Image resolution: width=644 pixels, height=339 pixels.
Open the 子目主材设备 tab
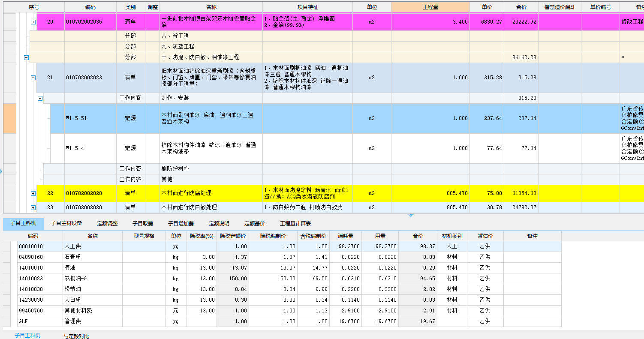coord(66,223)
